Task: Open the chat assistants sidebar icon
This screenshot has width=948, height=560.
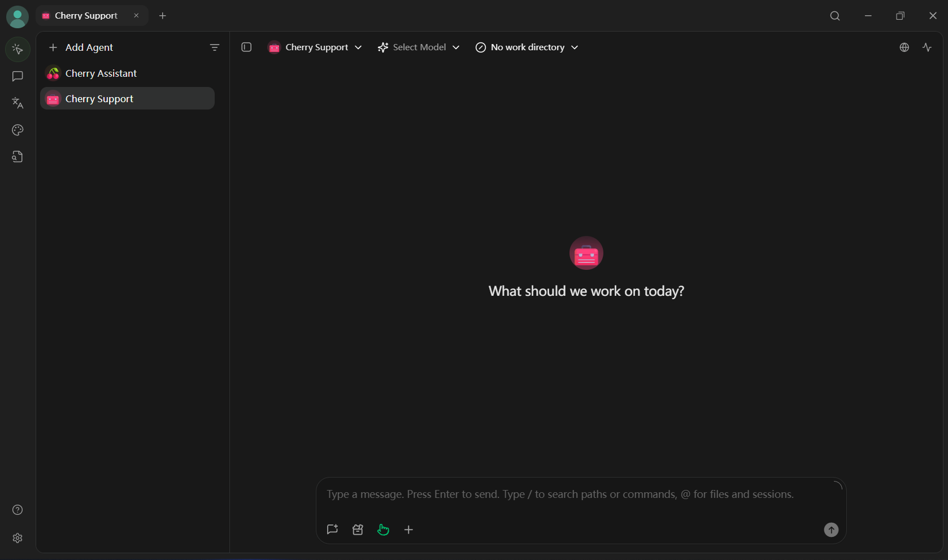Action: (18, 76)
